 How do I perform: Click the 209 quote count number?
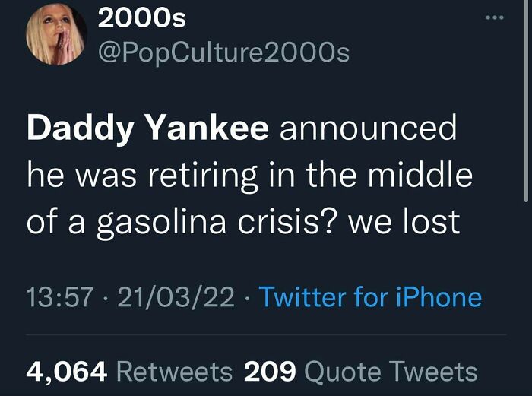269,371
